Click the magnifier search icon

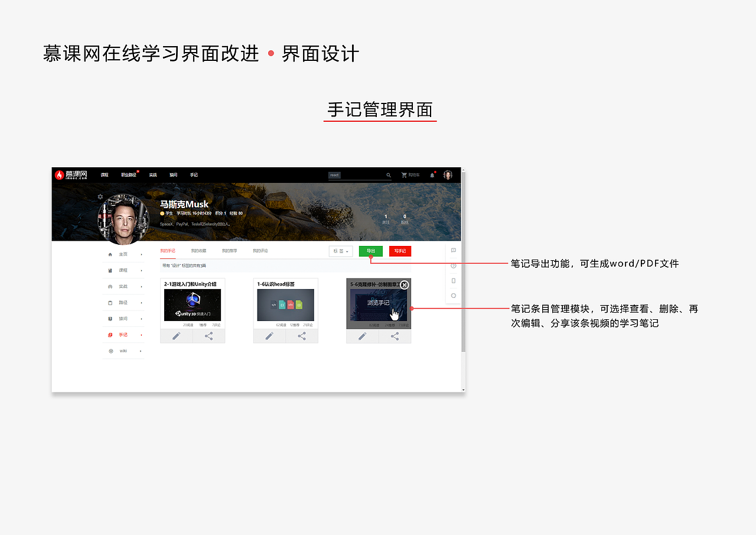(x=388, y=175)
